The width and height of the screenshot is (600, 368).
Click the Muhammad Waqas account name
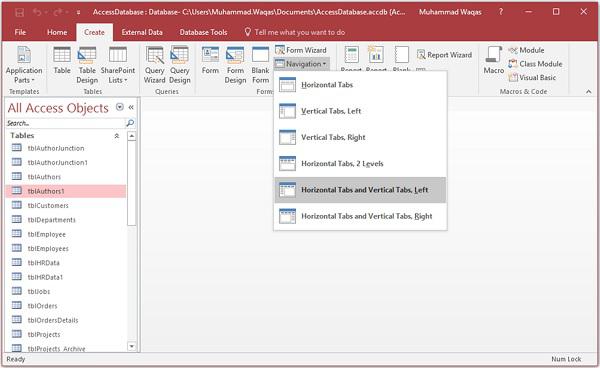450,12
